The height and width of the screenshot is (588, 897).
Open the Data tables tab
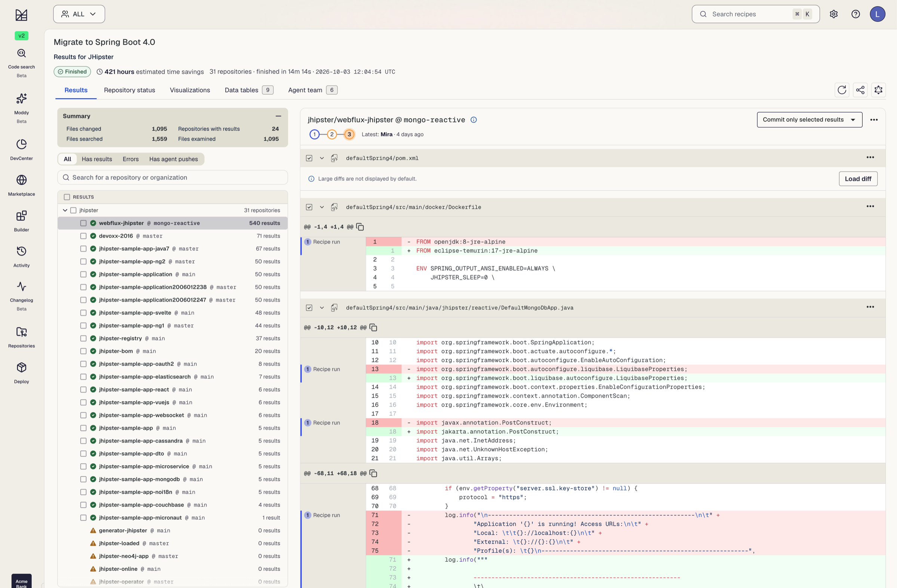(249, 90)
